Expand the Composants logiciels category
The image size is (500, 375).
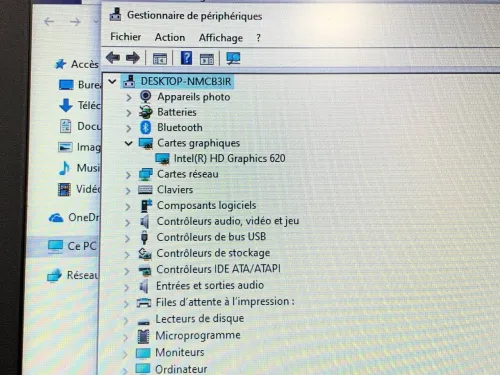click(x=128, y=207)
